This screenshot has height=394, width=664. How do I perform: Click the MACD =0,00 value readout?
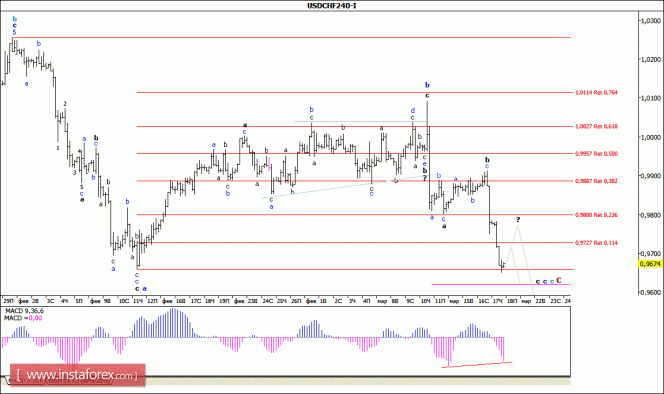click(23, 318)
